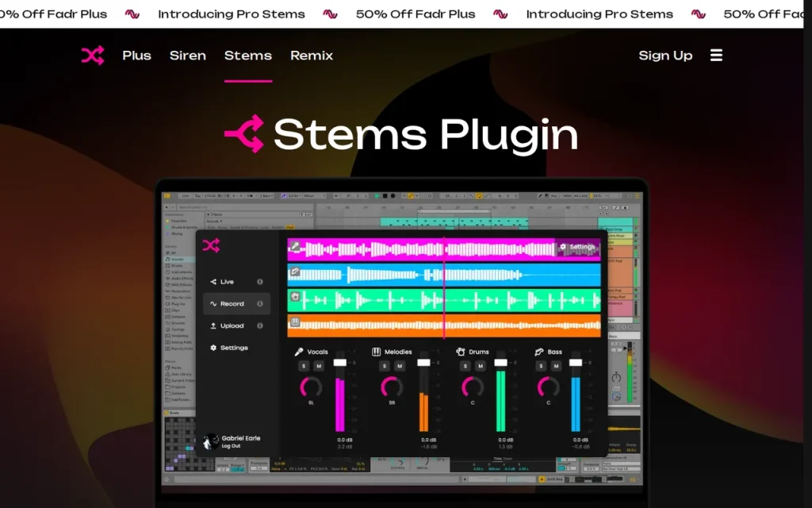Adjust the Drums volume fader handle
Viewport: 812px width, 508px height.
tap(501, 362)
